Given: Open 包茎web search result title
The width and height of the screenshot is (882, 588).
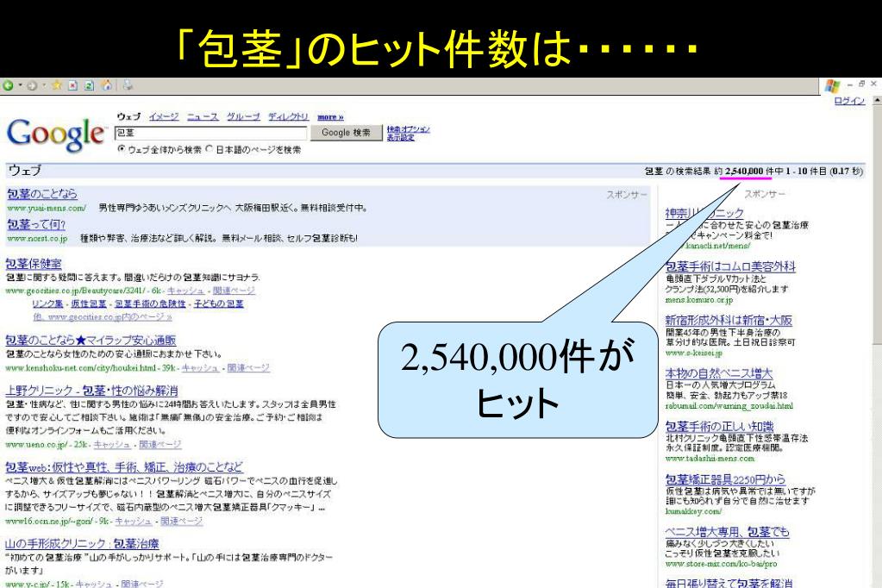Looking at the screenshot, I should point(124,466).
